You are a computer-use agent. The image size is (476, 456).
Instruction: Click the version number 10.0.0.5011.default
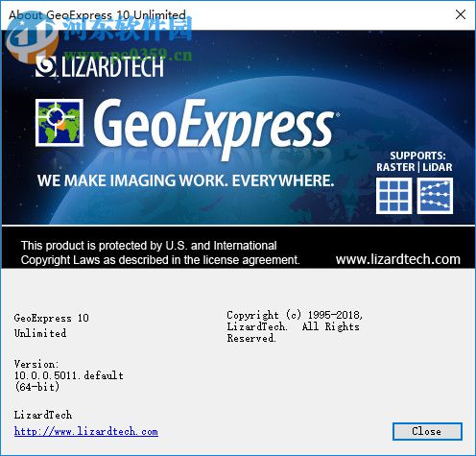[x=69, y=375]
